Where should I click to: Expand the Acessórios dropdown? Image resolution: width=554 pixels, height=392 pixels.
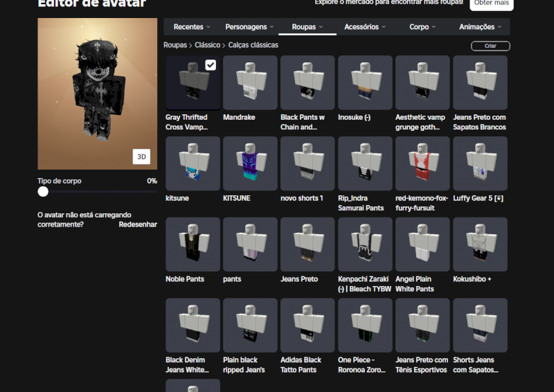click(x=366, y=27)
